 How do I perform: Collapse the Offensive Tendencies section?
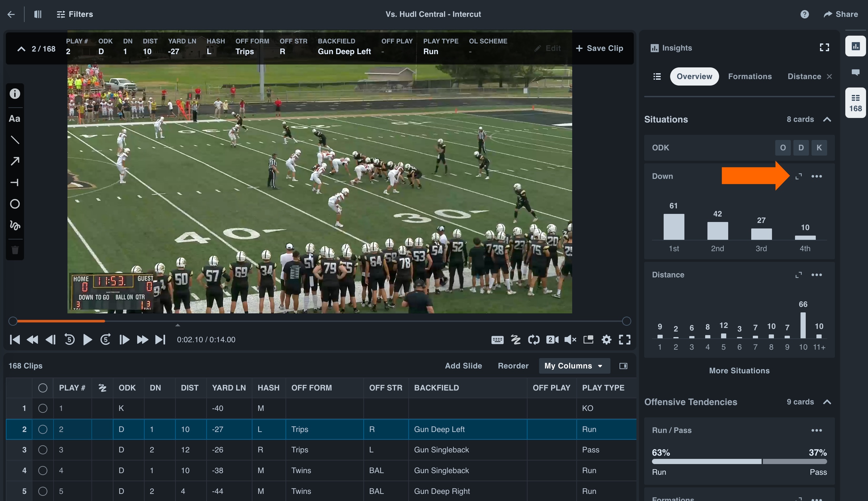tap(827, 402)
